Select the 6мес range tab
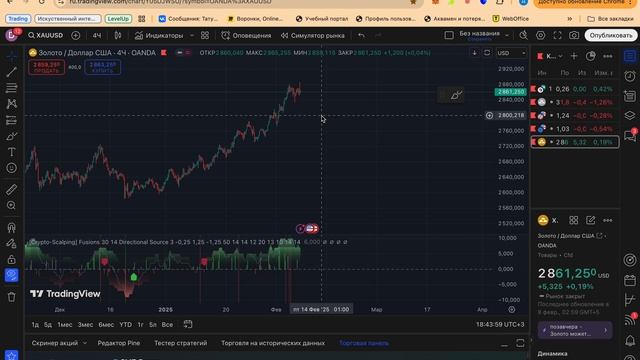Screen dimensions: 640x360 (106, 325)
